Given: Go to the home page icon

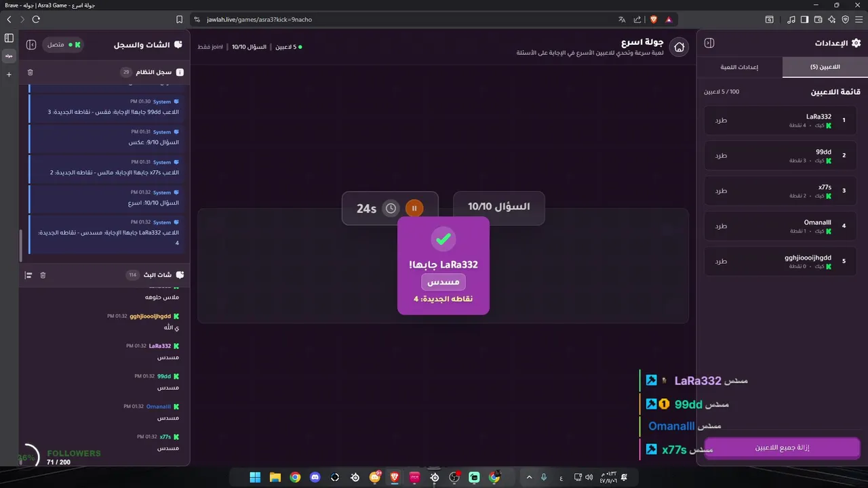Looking at the screenshot, I should (679, 47).
